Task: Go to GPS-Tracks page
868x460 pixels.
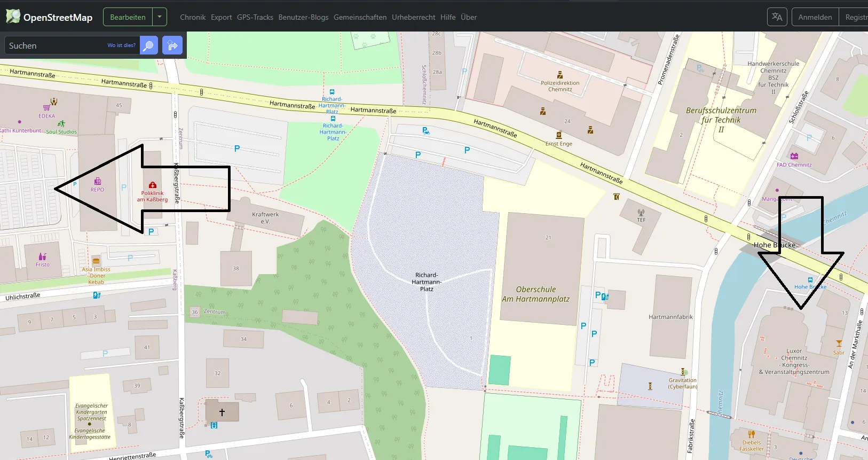Action: tap(255, 17)
